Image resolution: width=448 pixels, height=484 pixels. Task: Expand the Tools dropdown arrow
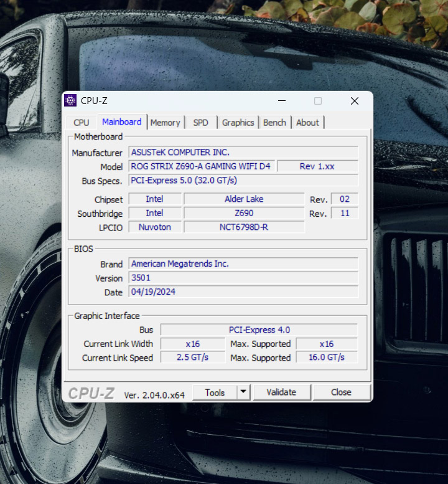click(243, 392)
